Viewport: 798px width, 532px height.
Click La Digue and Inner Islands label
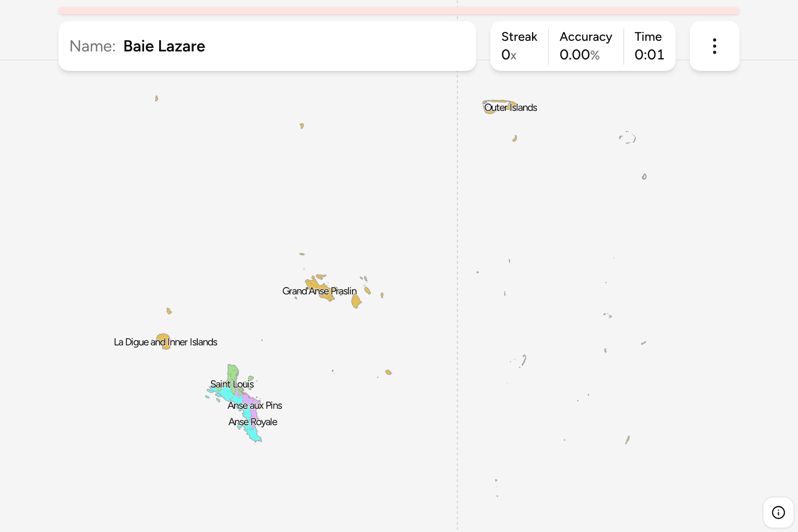165,342
